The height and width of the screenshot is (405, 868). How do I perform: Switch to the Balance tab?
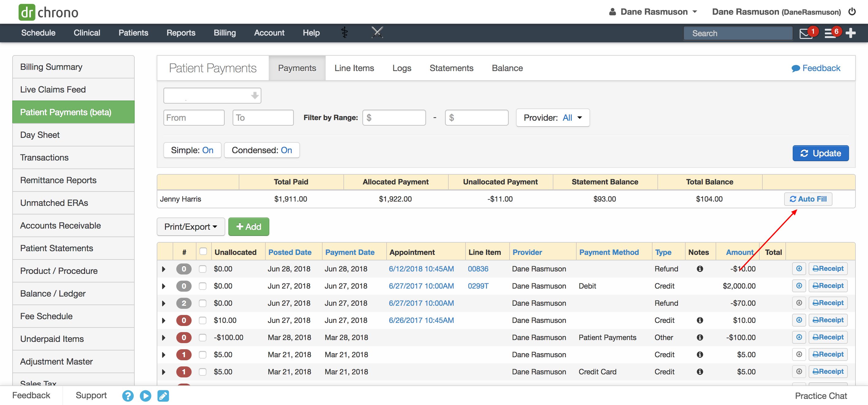[507, 68]
